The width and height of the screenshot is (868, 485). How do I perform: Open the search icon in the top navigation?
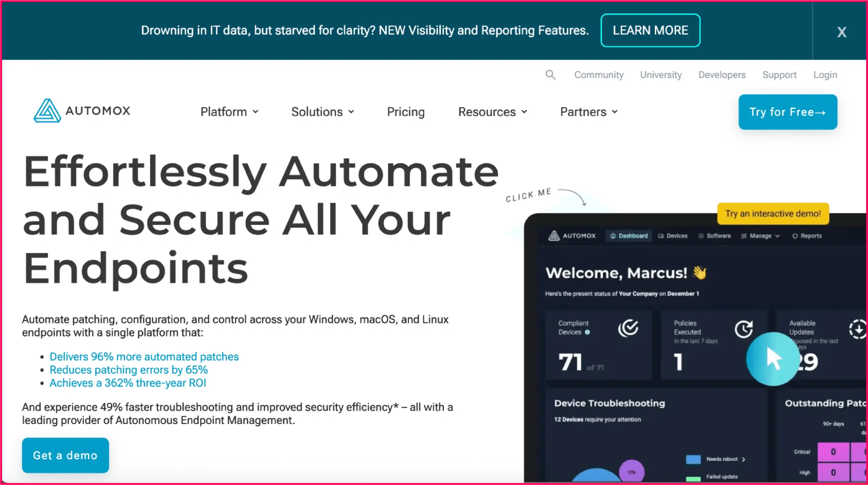click(x=551, y=75)
